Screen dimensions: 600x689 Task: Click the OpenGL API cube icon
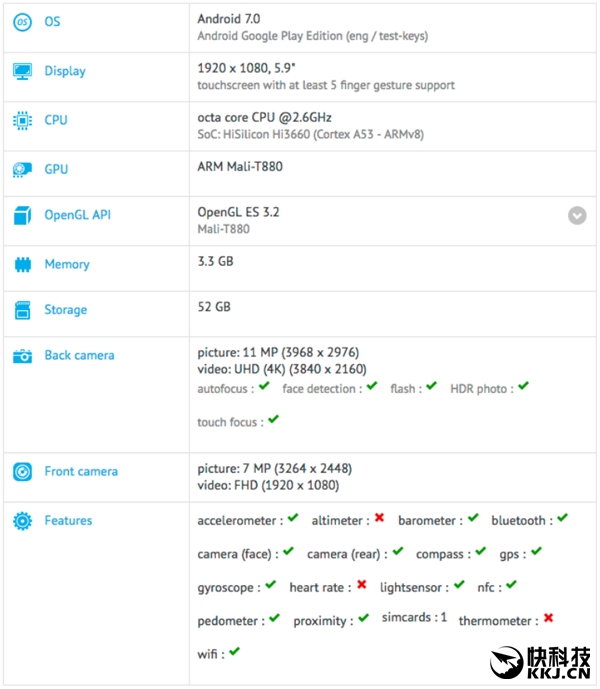22,215
